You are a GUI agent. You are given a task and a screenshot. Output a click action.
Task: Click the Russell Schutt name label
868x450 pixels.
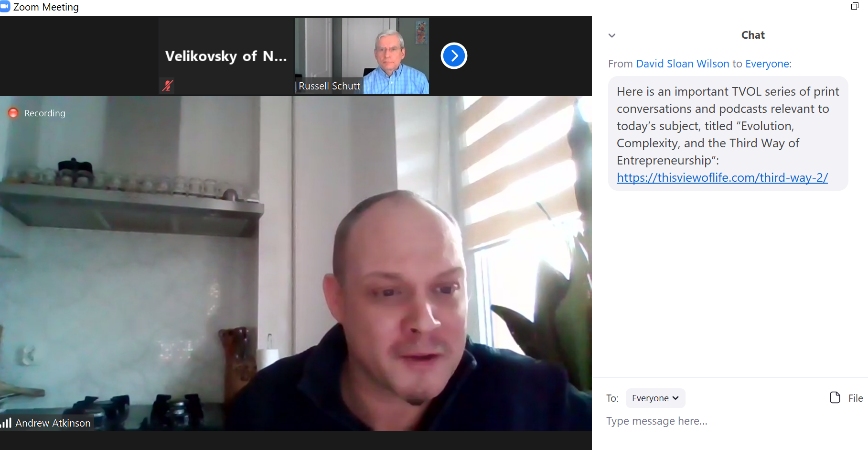pyautogui.click(x=329, y=86)
